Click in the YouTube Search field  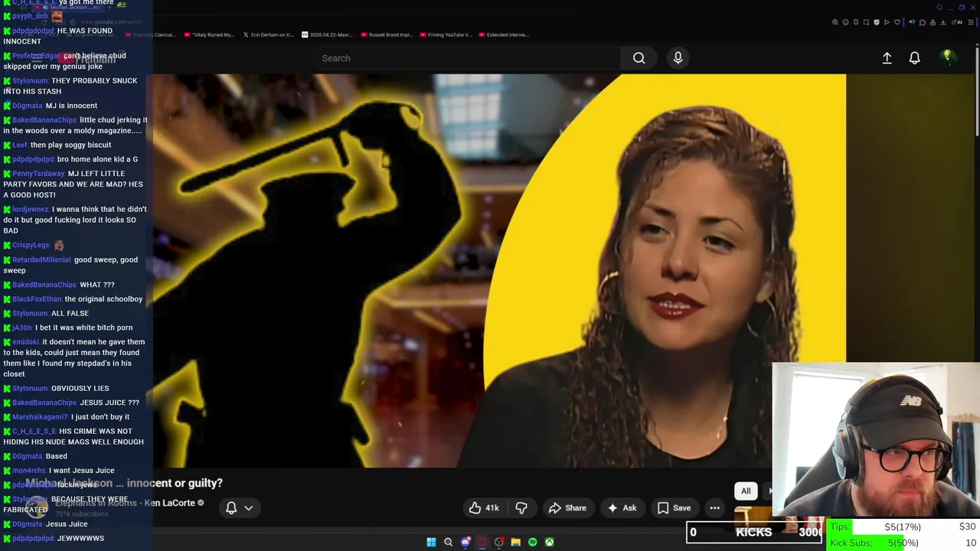click(x=467, y=58)
